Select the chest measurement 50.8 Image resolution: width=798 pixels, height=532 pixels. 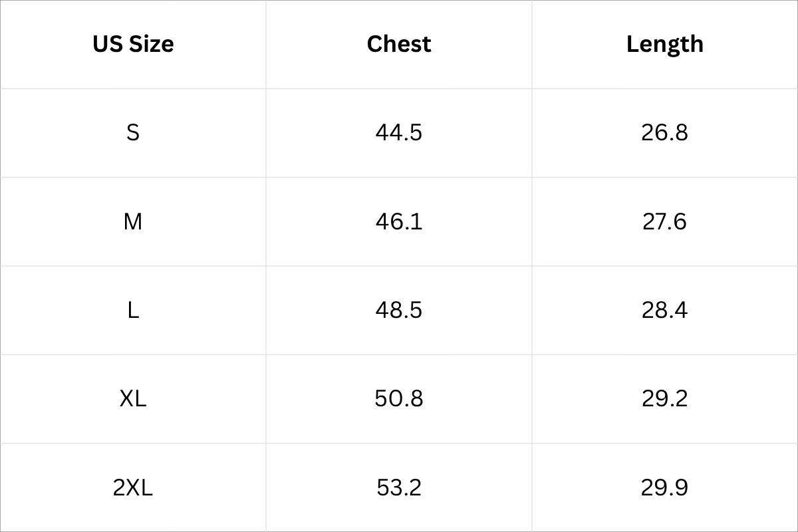coord(399,398)
